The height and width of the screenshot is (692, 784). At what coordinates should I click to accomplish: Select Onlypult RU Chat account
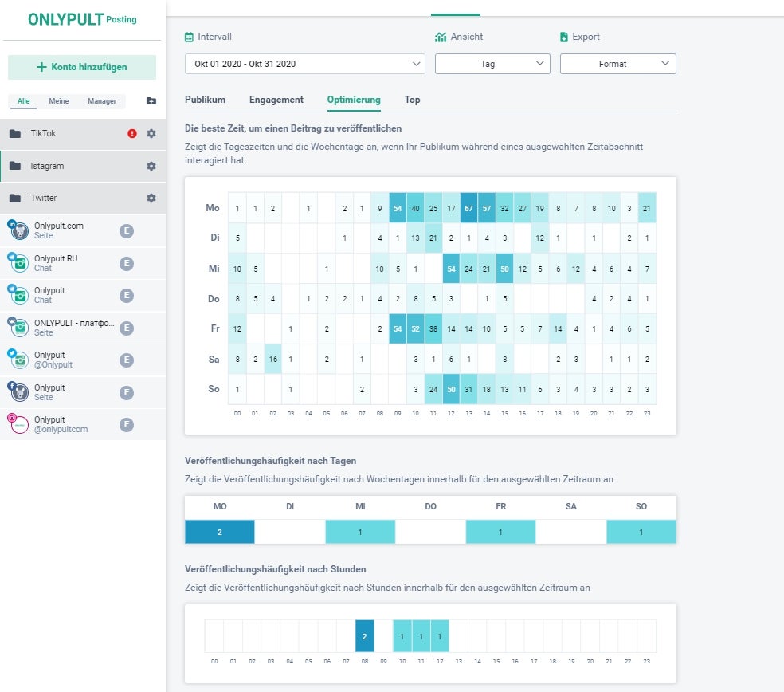83,263
